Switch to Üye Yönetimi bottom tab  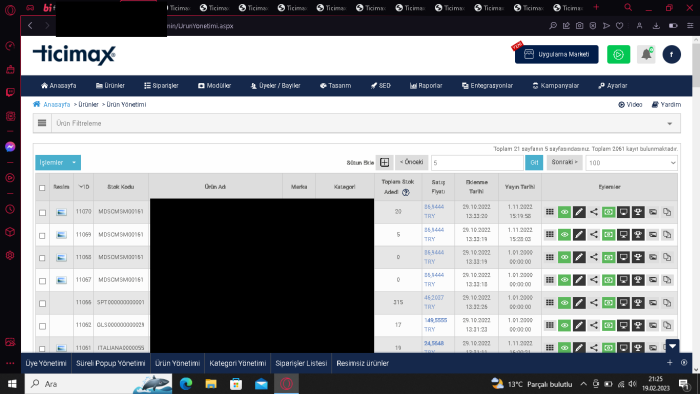[46, 363]
